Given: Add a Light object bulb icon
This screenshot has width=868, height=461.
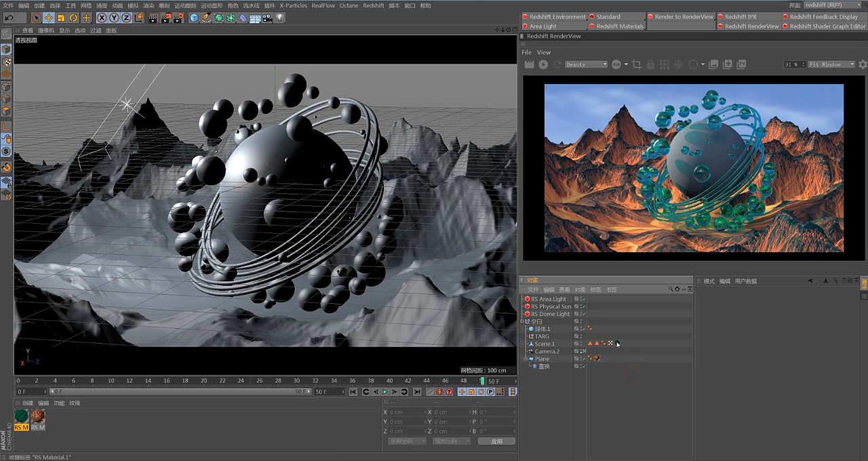Looking at the screenshot, I should (x=279, y=18).
